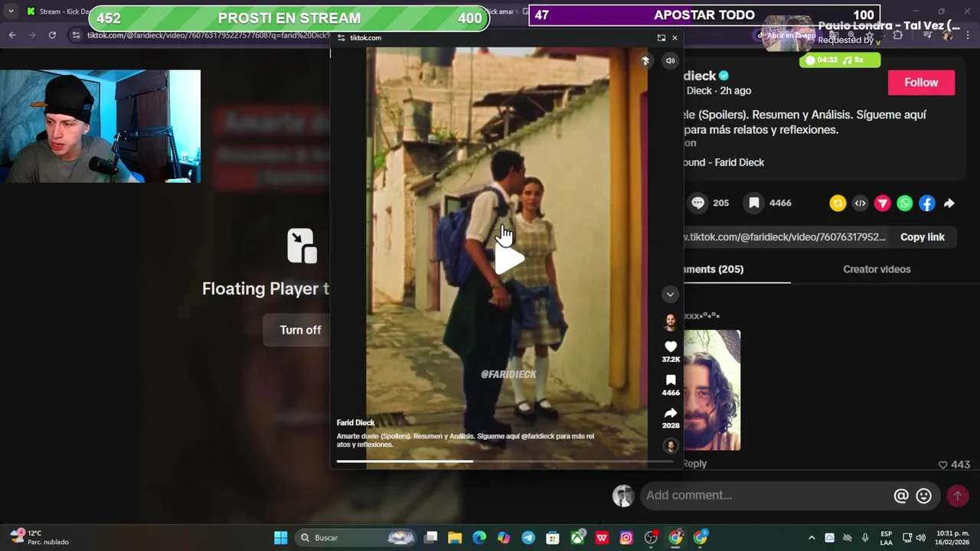Turn off the Floating Player

pos(300,330)
